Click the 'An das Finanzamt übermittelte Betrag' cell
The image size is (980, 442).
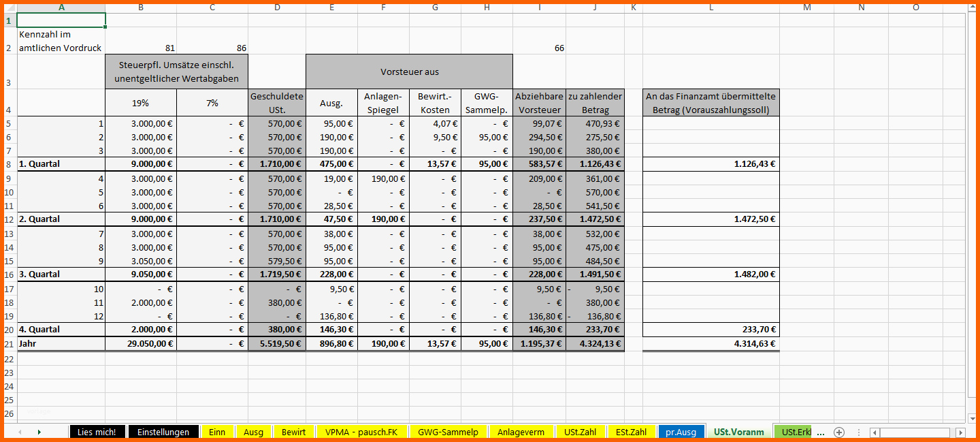[710, 103]
